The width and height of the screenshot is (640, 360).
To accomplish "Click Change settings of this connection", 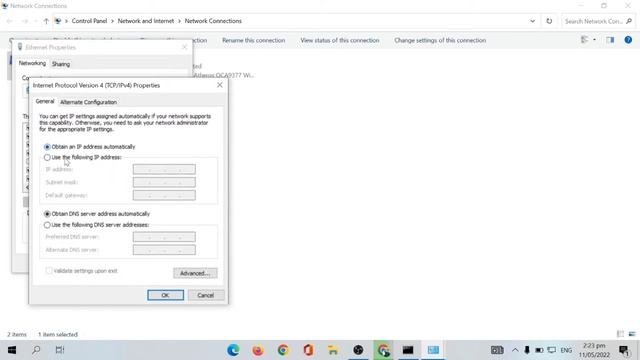I will [440, 40].
